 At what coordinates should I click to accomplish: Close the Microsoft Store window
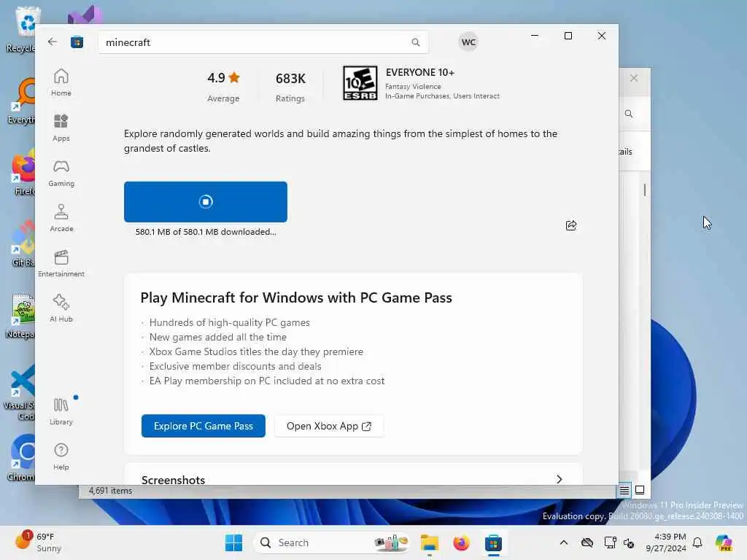(x=602, y=36)
